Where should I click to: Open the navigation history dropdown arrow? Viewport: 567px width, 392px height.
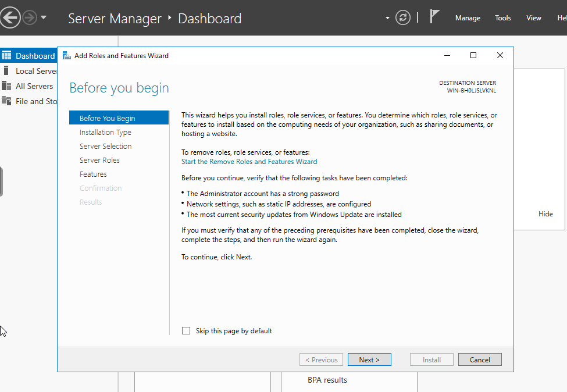pos(44,17)
